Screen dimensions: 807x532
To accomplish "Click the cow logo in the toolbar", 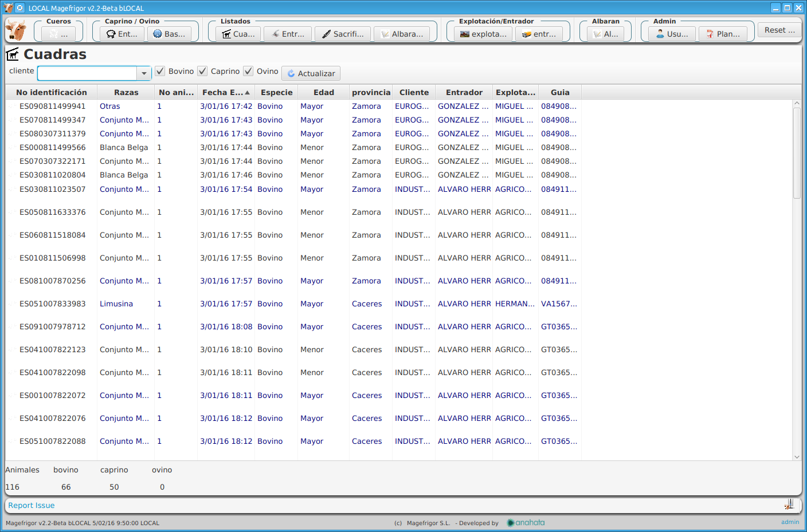I will pos(16,30).
